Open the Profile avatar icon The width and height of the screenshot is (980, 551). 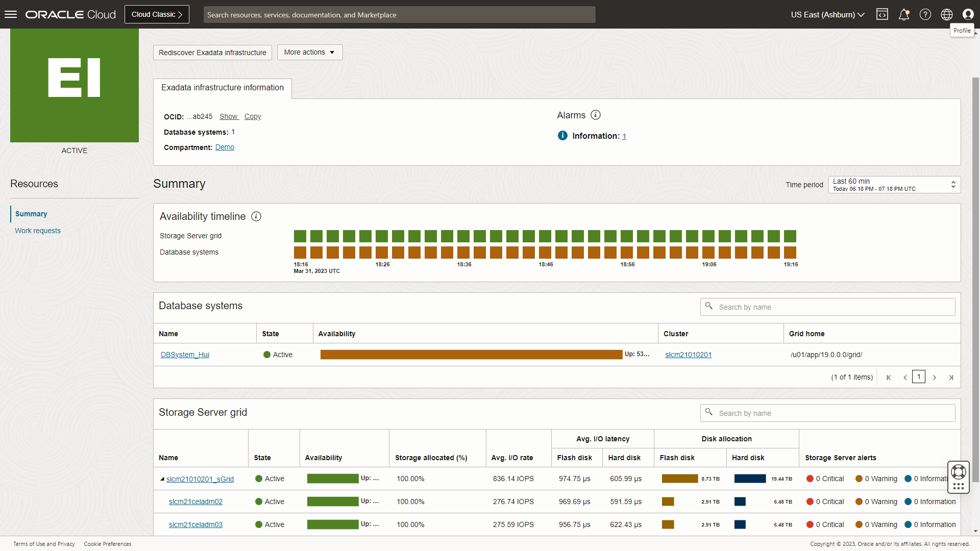pyautogui.click(x=968, y=14)
